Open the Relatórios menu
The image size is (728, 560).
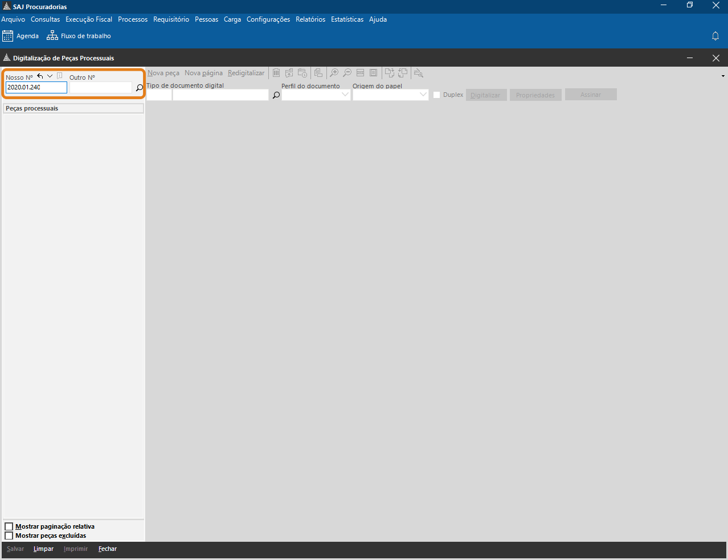pos(310,19)
